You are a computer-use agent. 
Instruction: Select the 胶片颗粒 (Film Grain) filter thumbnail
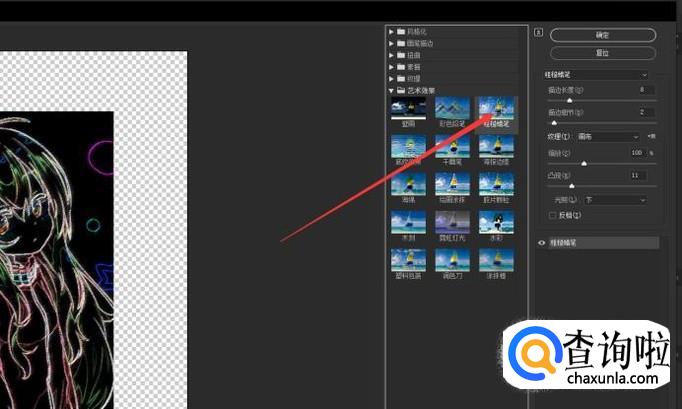[496, 184]
